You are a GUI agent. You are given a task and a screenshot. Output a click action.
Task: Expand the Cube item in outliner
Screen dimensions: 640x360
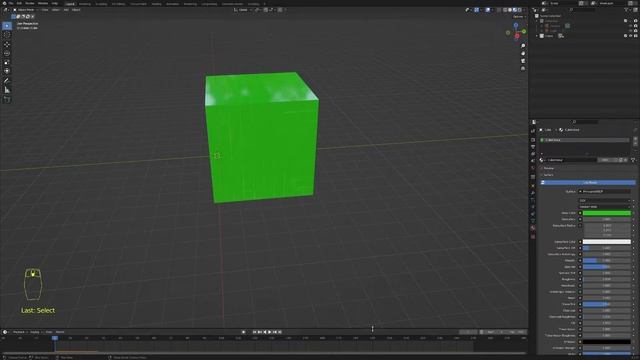[537, 36]
